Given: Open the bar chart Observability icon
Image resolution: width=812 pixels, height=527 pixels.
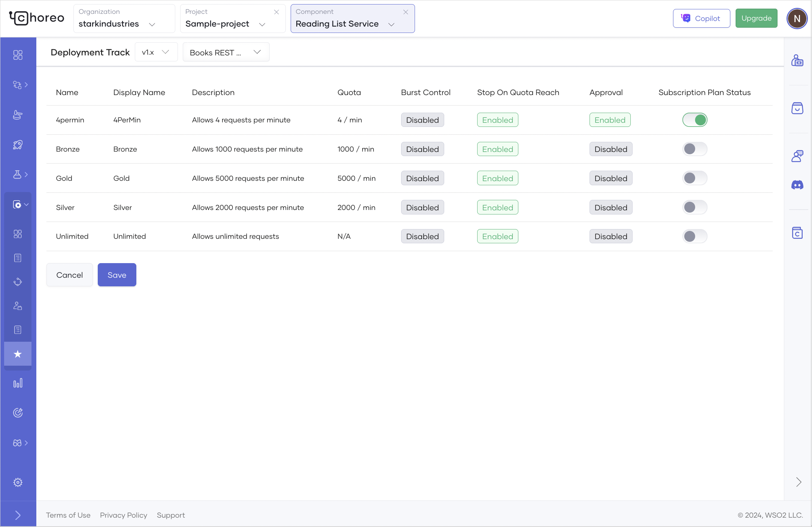Looking at the screenshot, I should [x=18, y=383].
